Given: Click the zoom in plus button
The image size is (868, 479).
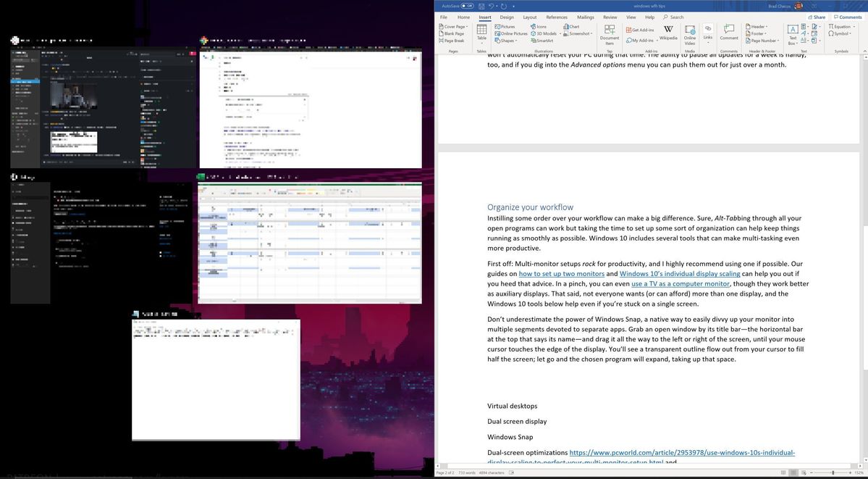Looking at the screenshot, I should pyautogui.click(x=850, y=473).
